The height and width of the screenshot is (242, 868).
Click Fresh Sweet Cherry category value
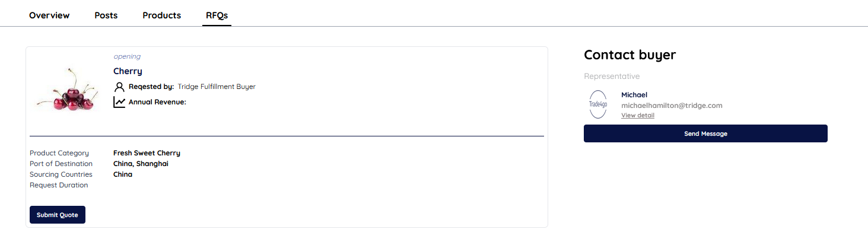(147, 153)
